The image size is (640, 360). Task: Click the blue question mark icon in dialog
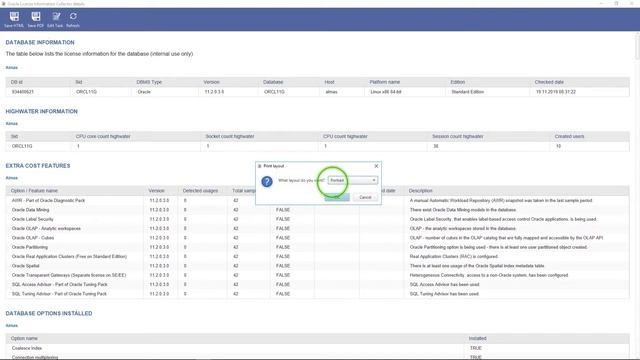click(x=267, y=181)
